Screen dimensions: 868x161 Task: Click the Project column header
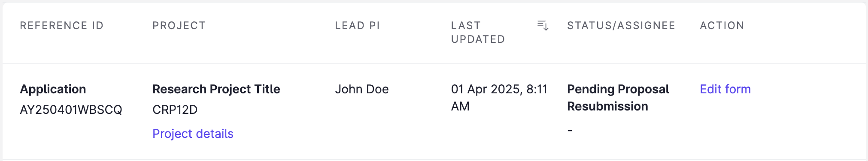179,26
